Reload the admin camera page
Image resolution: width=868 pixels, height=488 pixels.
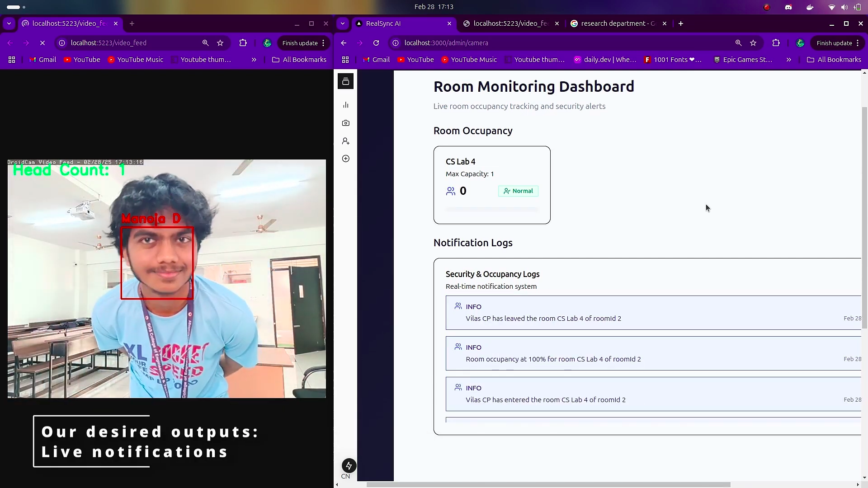tap(376, 43)
